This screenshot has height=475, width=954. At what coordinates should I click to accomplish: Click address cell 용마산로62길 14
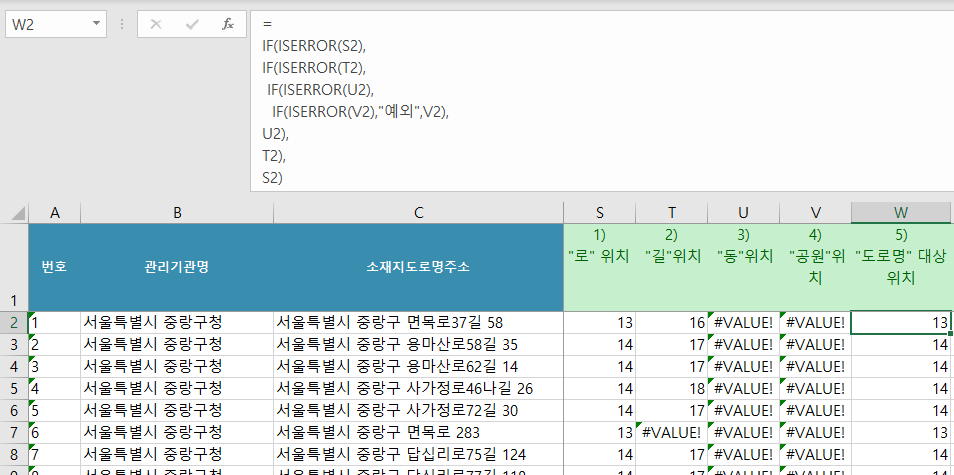pyautogui.click(x=418, y=367)
